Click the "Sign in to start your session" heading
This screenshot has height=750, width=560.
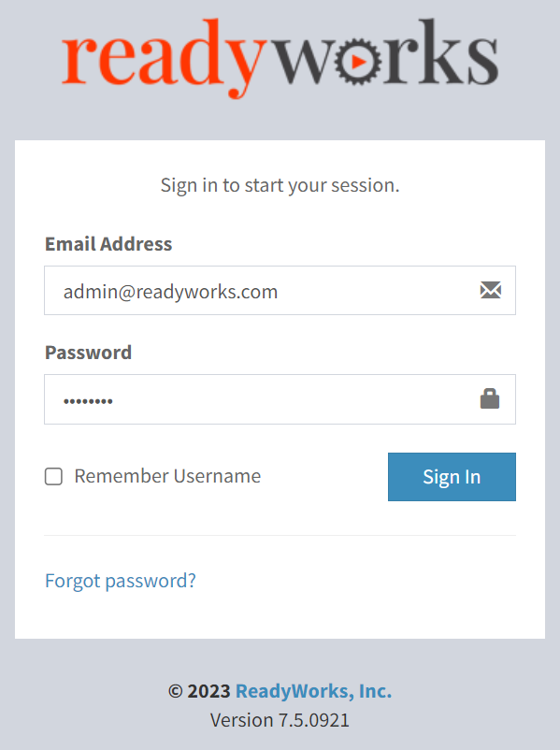[x=280, y=185]
